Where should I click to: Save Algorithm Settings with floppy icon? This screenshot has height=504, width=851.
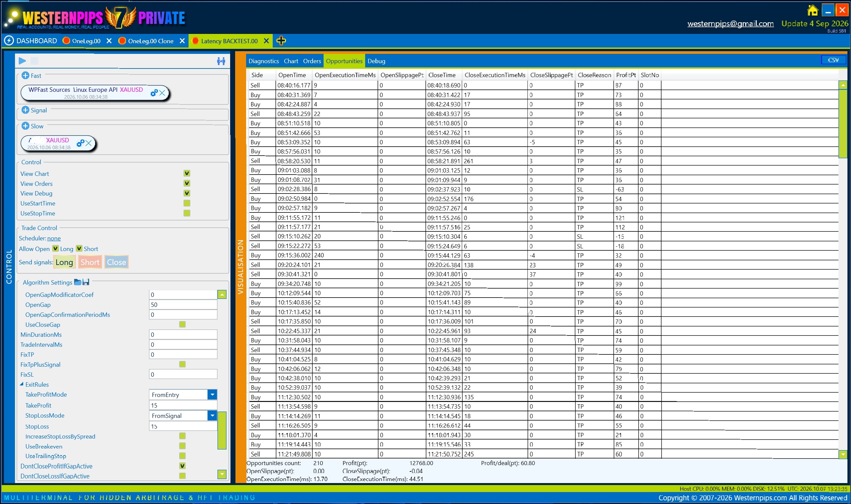pyautogui.click(x=86, y=282)
